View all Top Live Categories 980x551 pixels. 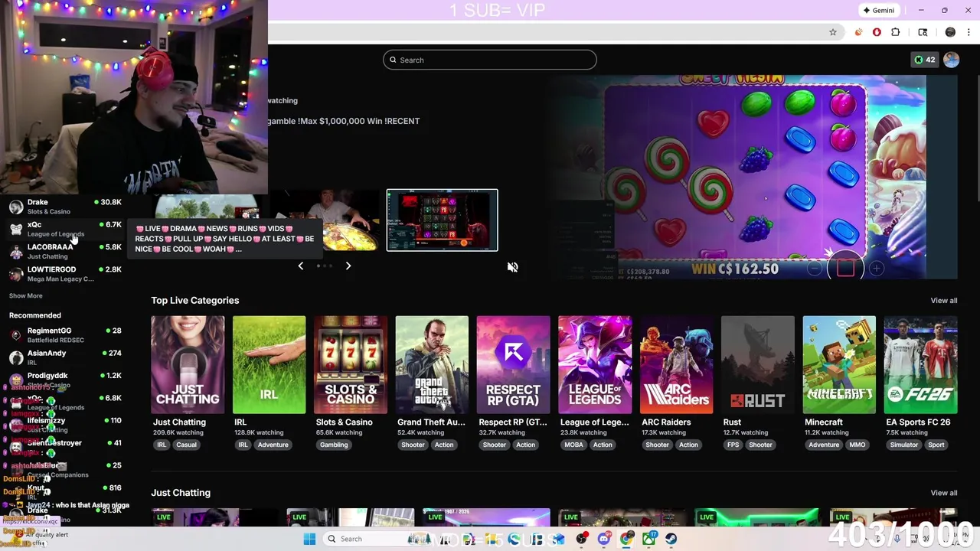pos(943,301)
